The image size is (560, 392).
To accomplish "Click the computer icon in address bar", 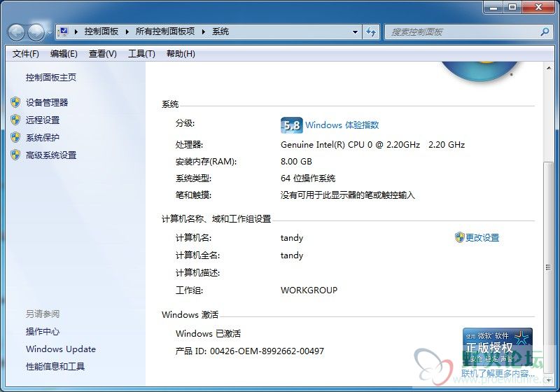I will click(x=64, y=31).
